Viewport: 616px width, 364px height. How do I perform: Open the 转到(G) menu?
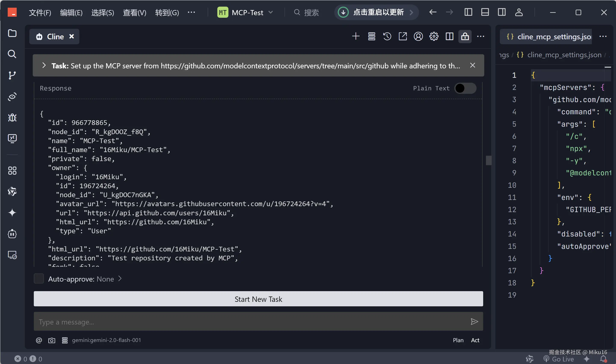pyautogui.click(x=167, y=12)
